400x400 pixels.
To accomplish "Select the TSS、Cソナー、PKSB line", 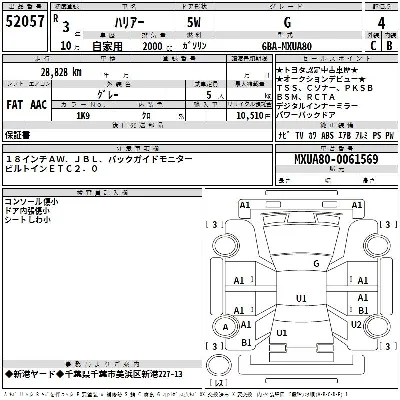I will pos(325,88).
